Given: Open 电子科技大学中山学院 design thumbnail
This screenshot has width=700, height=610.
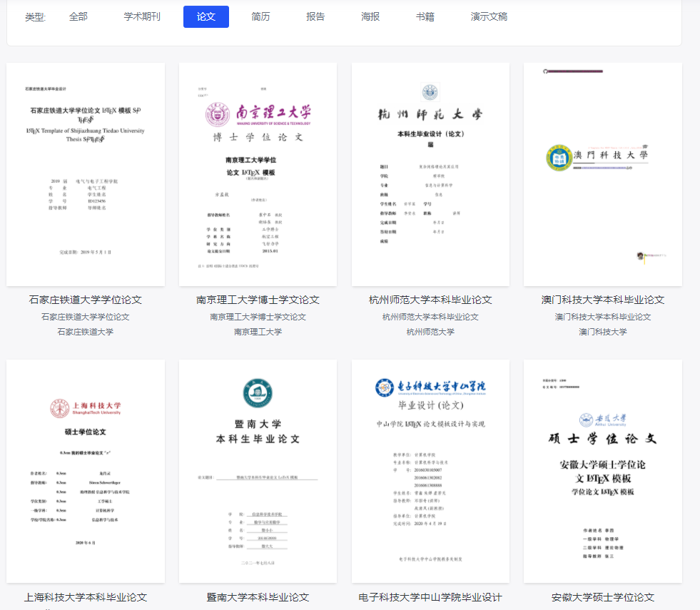Looking at the screenshot, I should point(430,471).
